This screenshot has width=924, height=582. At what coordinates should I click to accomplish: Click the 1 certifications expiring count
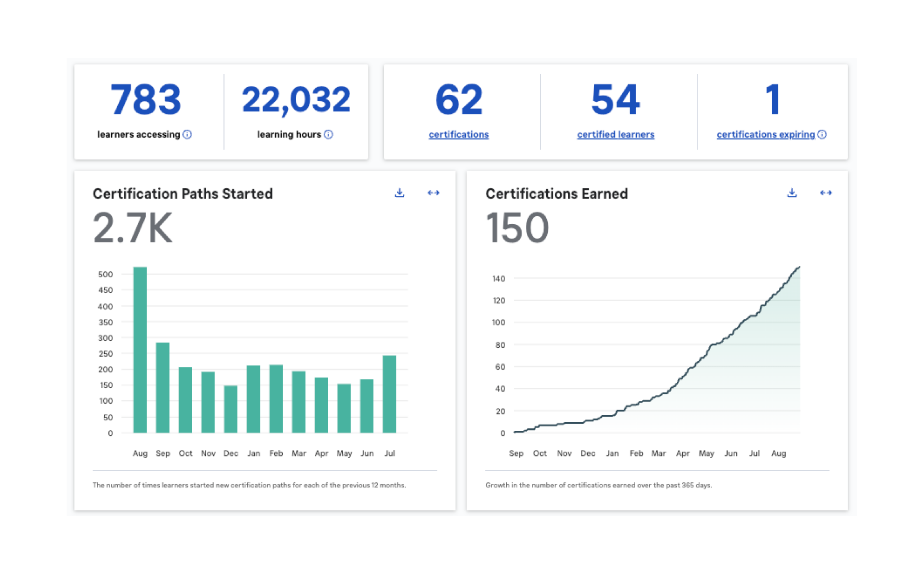click(773, 100)
